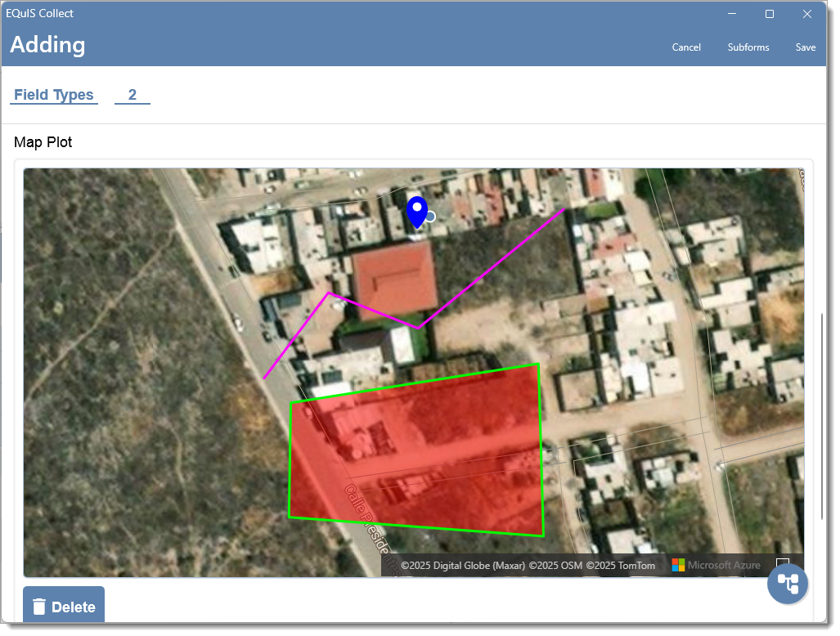Click the small circle handle beside the pin
This screenshot has width=840, height=636.
[429, 217]
